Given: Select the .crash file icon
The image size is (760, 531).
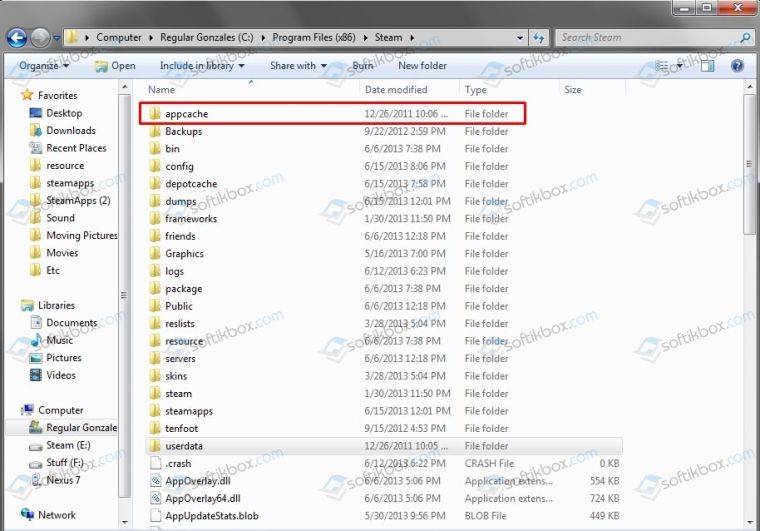Looking at the screenshot, I should [155, 463].
